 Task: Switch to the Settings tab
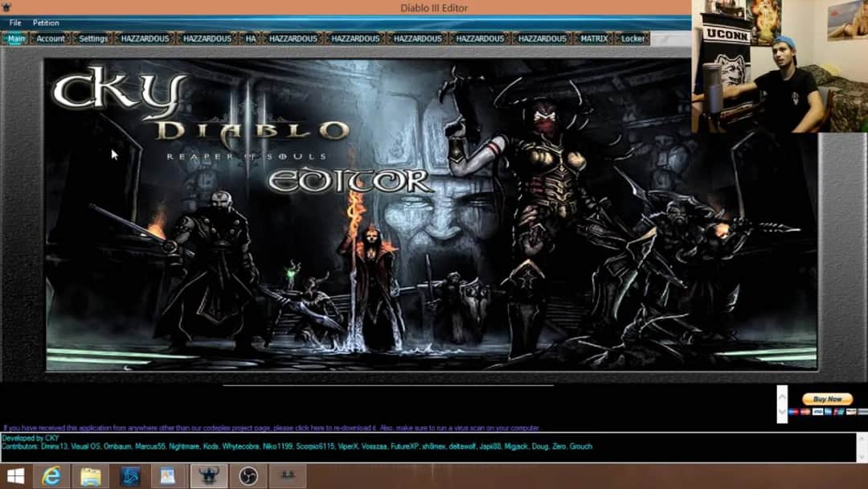(x=93, y=38)
